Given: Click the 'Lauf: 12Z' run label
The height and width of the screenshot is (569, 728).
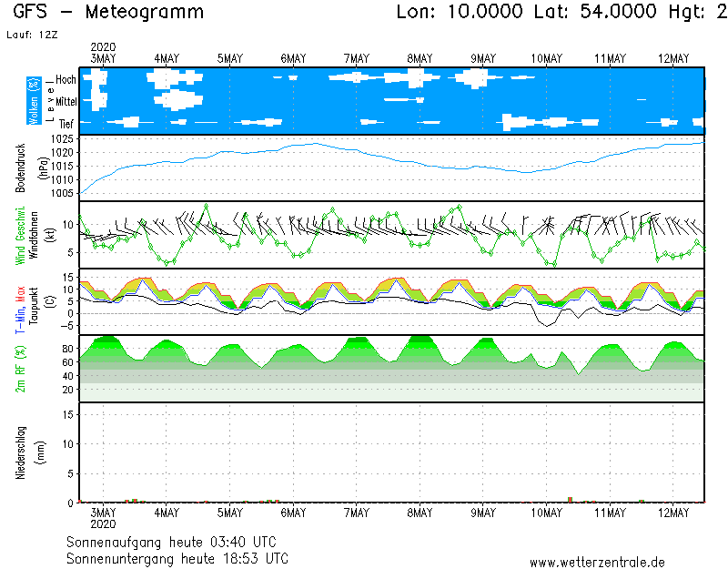Looking at the screenshot, I should (x=32, y=35).
